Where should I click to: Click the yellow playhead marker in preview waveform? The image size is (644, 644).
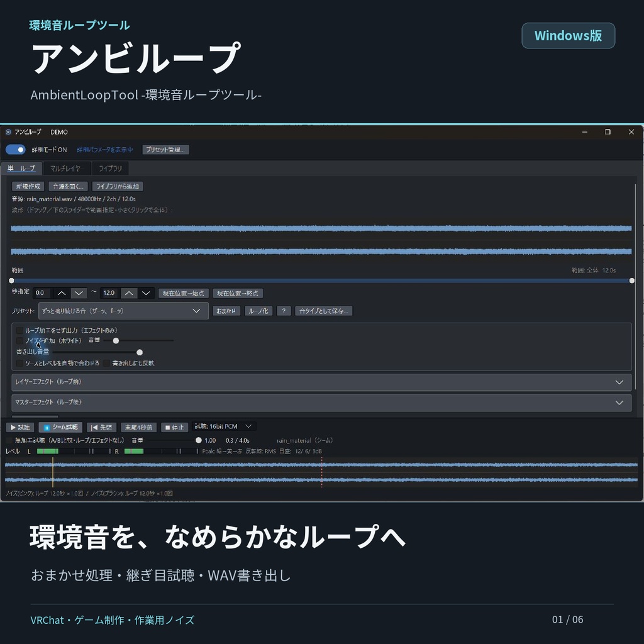point(53,472)
